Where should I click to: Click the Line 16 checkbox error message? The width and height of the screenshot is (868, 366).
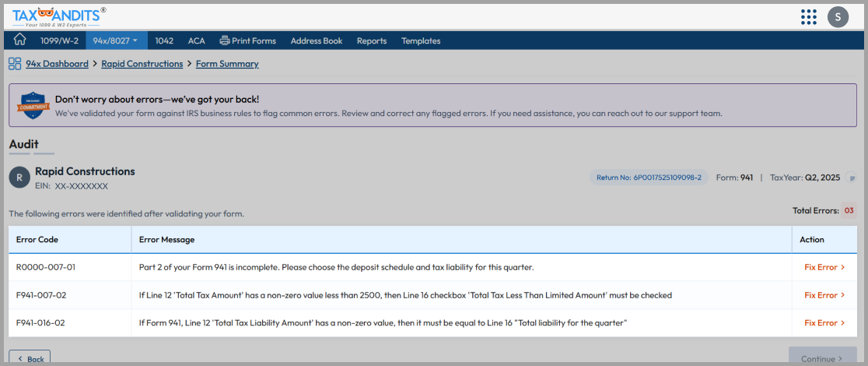(x=405, y=295)
